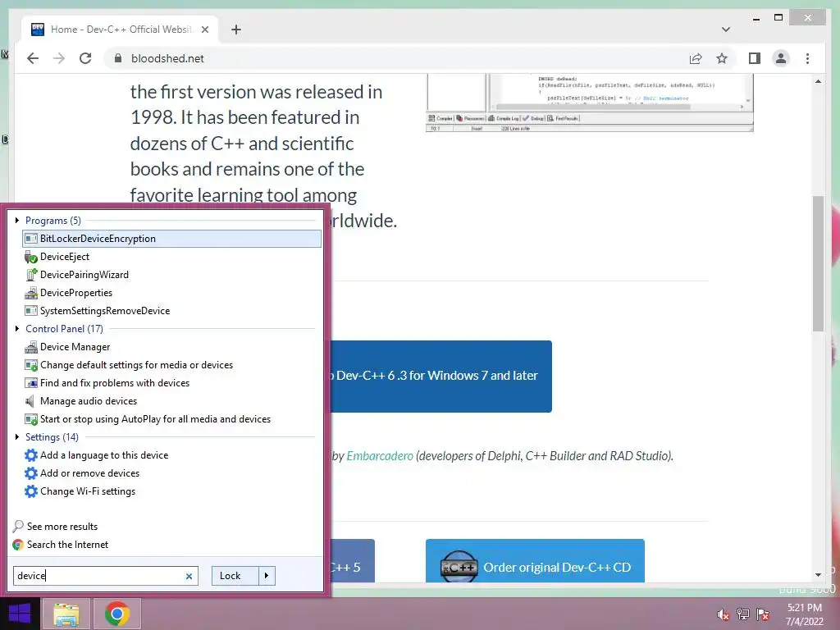Screen dimensions: 840x630
Task: Click gear icon for Change Wi-Fi settings
Action: [x=31, y=491]
